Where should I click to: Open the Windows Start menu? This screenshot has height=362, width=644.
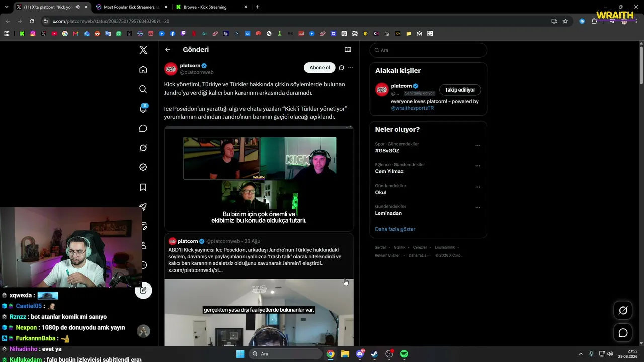240,354
